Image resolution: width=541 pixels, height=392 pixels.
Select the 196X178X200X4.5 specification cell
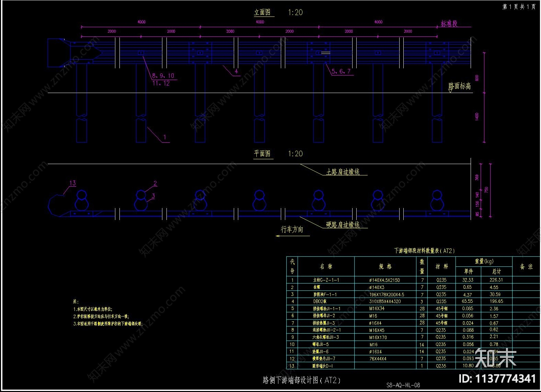(387, 295)
